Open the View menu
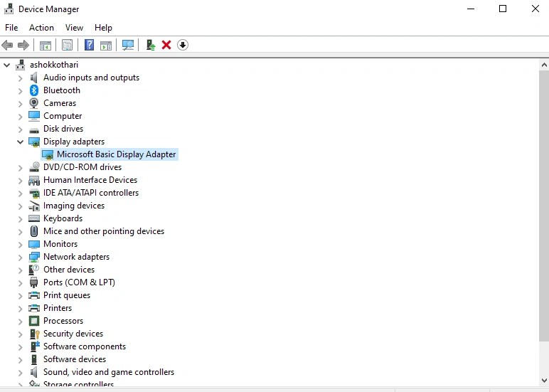The width and height of the screenshot is (549, 392). [74, 28]
